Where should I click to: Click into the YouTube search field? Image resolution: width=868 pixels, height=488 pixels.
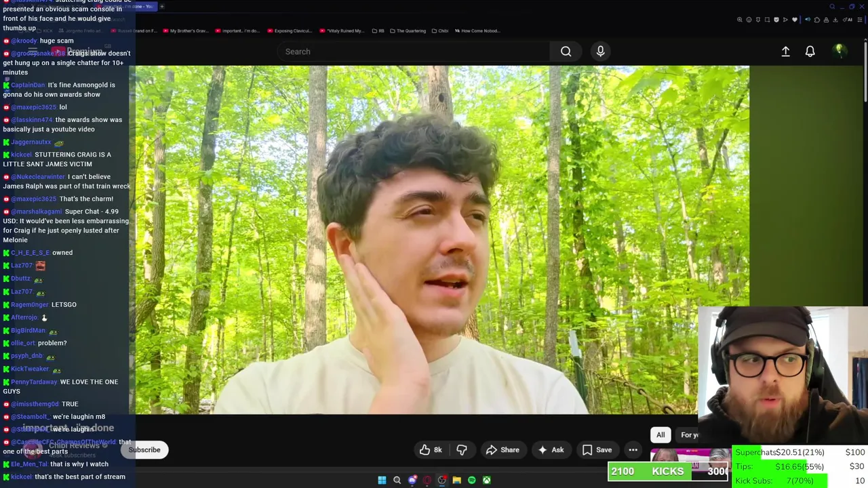click(414, 52)
